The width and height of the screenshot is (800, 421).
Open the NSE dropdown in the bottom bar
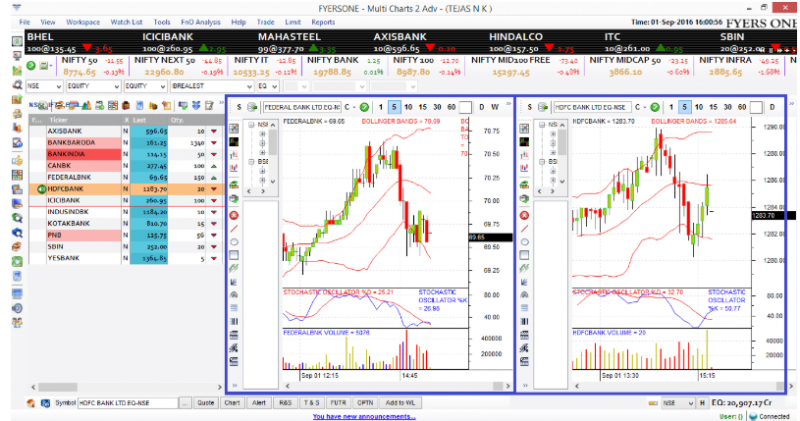point(678,403)
